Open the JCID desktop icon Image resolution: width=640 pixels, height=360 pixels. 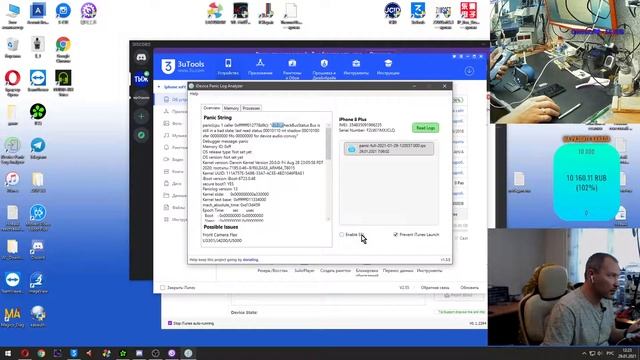392,11
